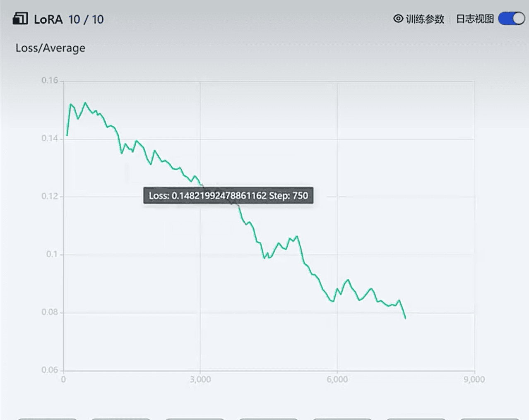This screenshot has height=420, width=529.
Task: Click the 0.16 y-axis label
Action: [x=50, y=80]
